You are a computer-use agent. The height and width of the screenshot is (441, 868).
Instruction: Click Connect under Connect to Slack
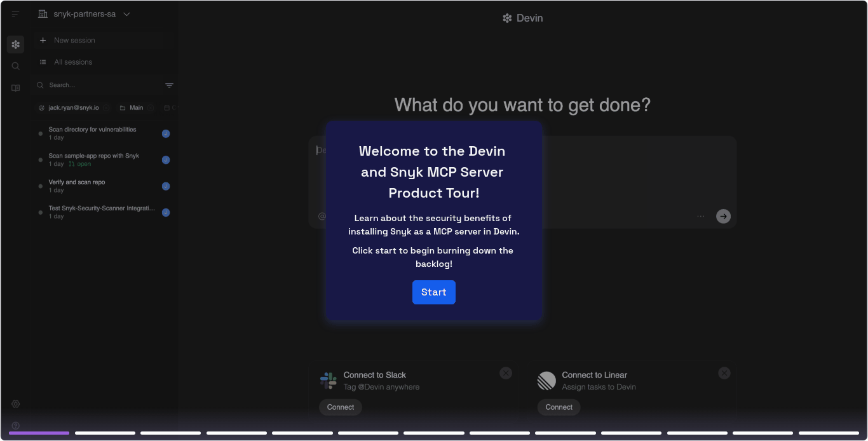point(341,407)
